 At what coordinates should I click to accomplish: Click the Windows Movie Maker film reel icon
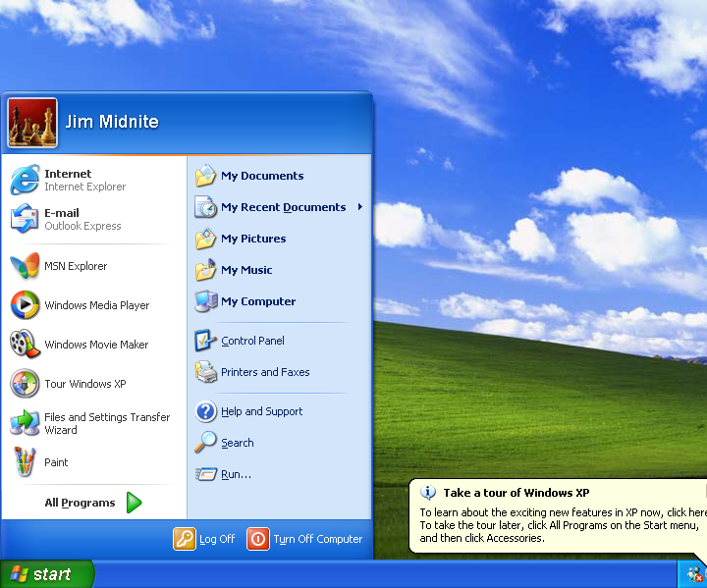coord(25,344)
